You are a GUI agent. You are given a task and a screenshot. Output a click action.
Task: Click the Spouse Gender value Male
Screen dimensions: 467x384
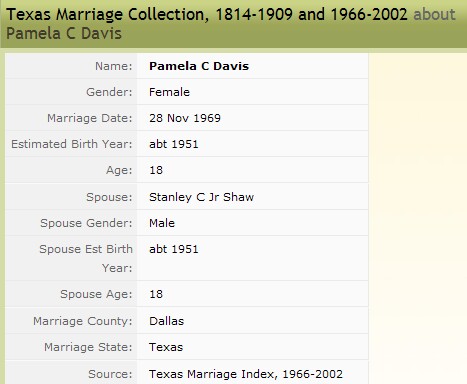162,223
